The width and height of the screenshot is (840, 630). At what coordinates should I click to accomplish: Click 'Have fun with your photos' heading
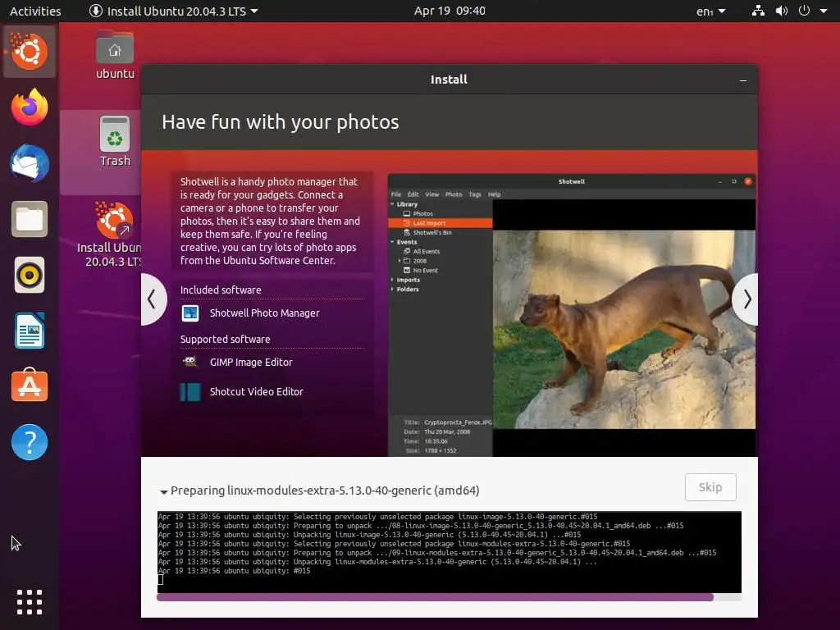(281, 122)
